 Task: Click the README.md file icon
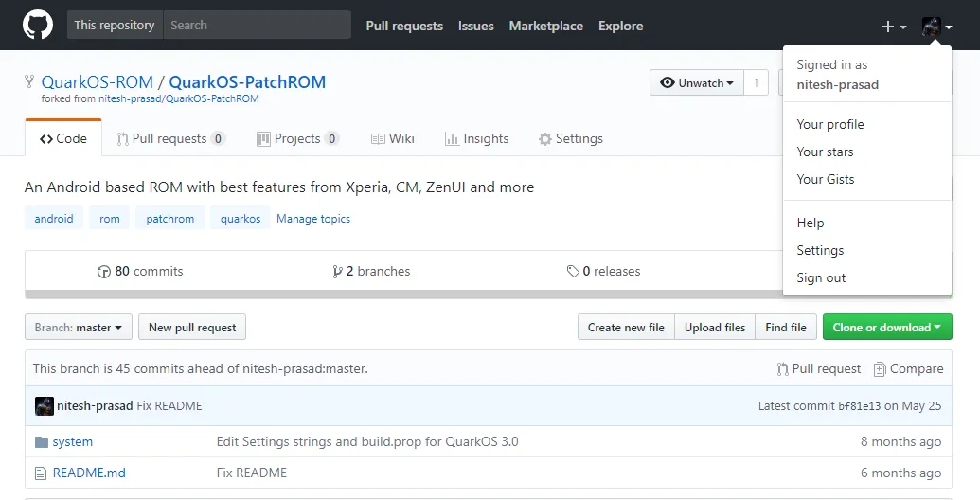tap(41, 473)
